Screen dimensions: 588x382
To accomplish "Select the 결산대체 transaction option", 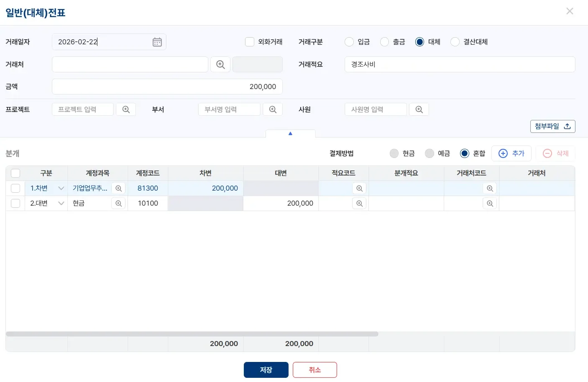I will pyautogui.click(x=455, y=42).
